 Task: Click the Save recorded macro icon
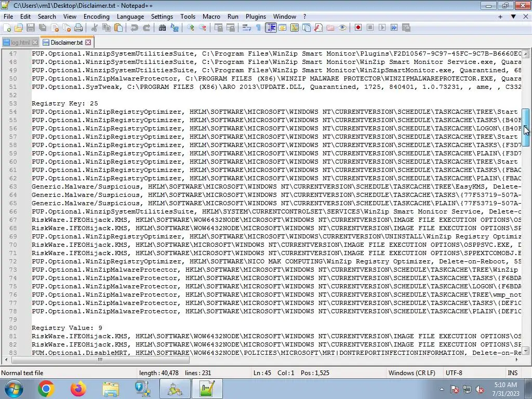pos(406,28)
